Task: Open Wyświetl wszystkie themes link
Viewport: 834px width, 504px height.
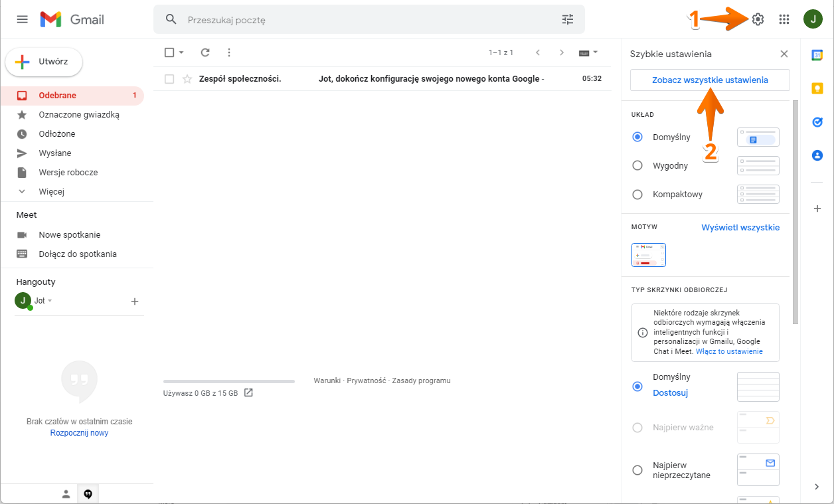Action: coord(740,227)
